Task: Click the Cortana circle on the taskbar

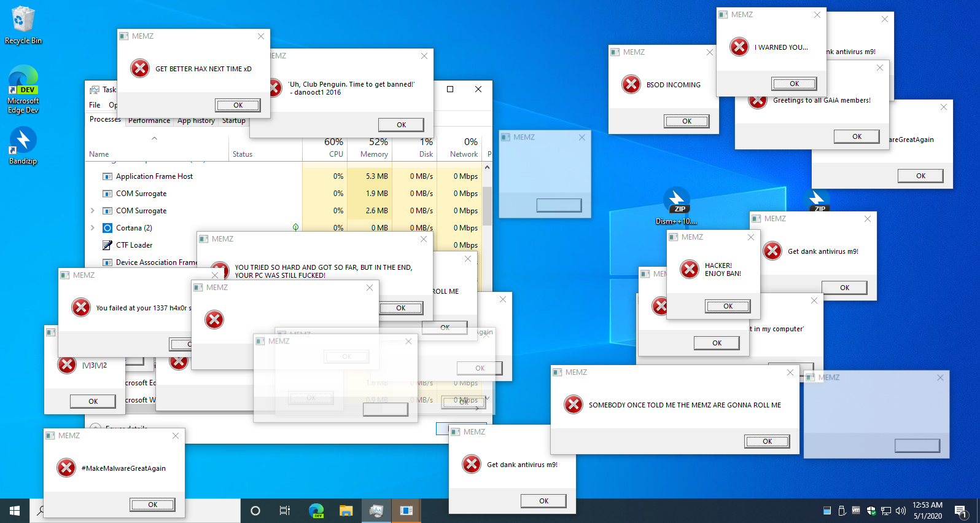Action: pyautogui.click(x=255, y=511)
